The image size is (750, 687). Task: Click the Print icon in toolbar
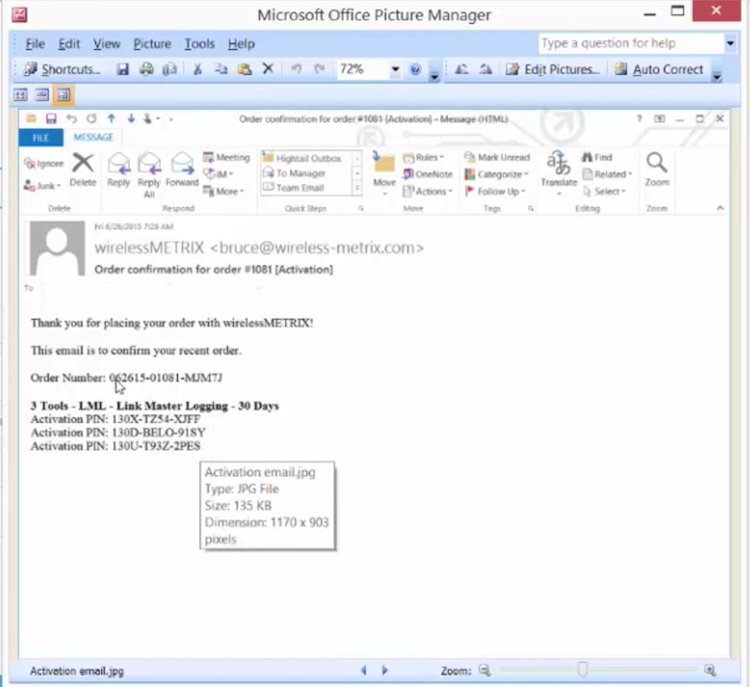pyautogui.click(x=146, y=70)
